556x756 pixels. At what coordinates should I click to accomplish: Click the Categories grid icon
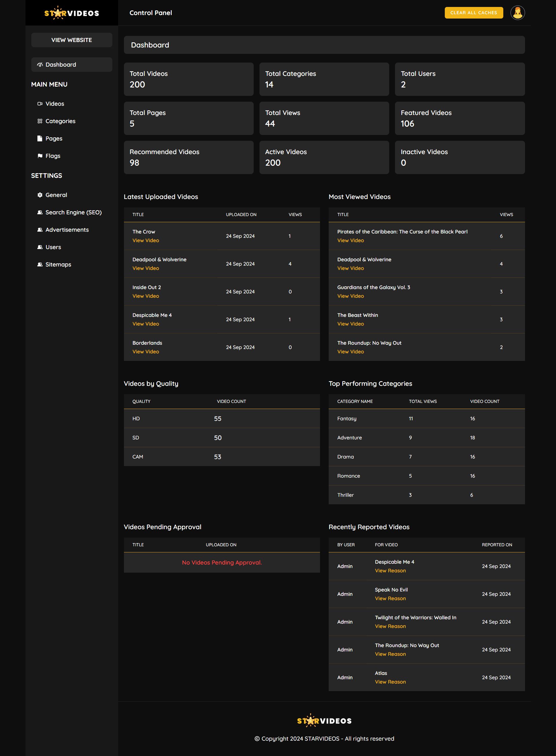coord(40,121)
